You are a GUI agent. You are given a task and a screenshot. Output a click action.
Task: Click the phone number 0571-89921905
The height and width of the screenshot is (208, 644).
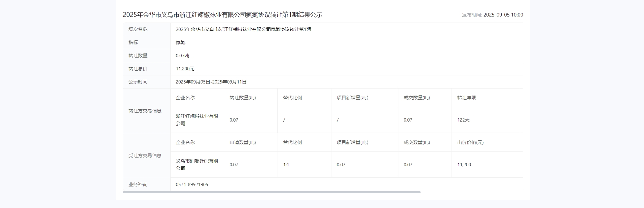pyautogui.click(x=192, y=184)
